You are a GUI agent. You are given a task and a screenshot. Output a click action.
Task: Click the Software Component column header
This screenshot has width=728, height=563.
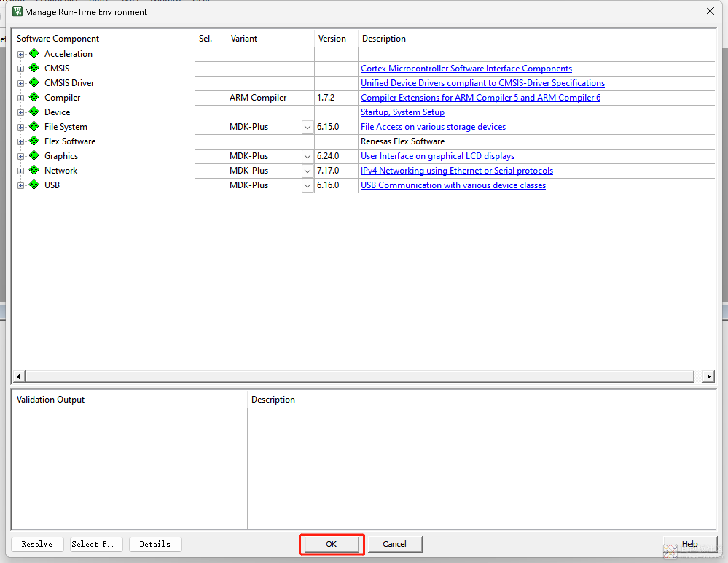(x=103, y=39)
